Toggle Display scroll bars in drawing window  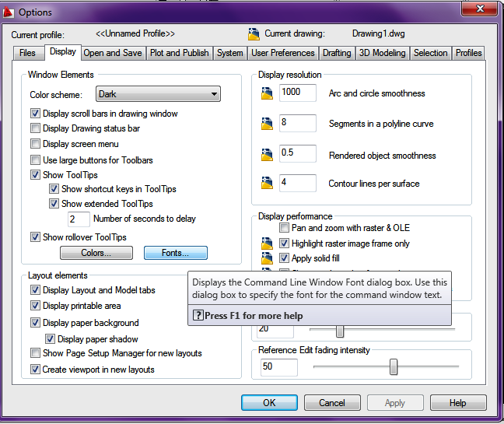pyautogui.click(x=35, y=113)
